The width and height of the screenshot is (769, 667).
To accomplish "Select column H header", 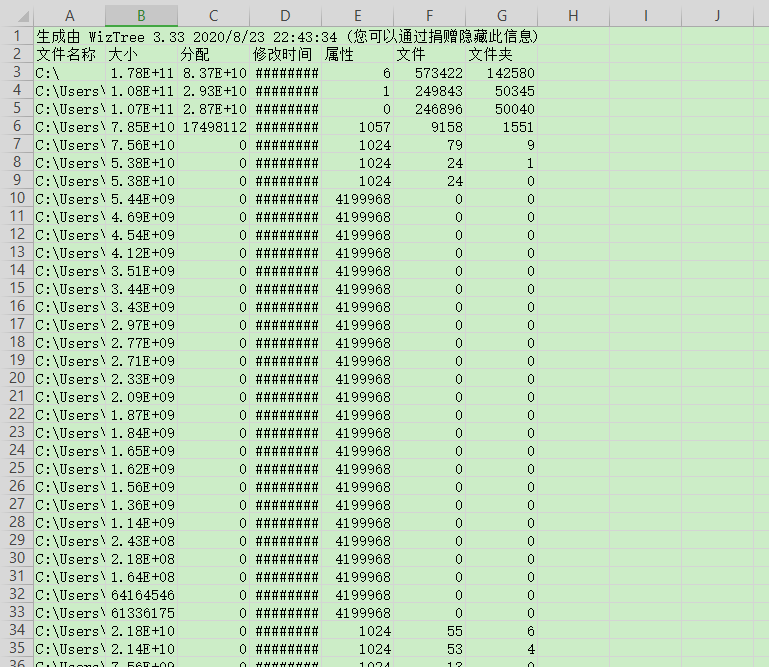I will tap(573, 16).
